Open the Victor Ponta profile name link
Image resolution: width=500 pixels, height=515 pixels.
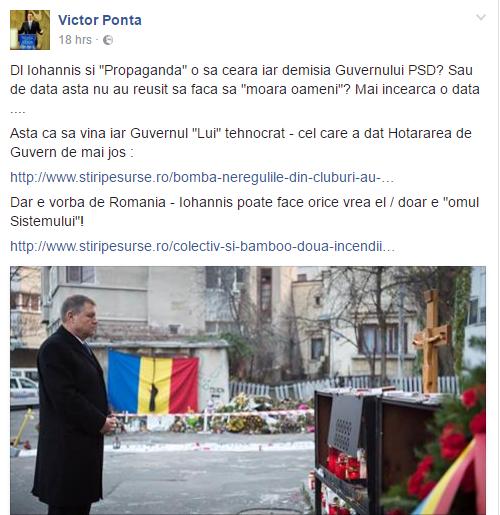click(100, 20)
